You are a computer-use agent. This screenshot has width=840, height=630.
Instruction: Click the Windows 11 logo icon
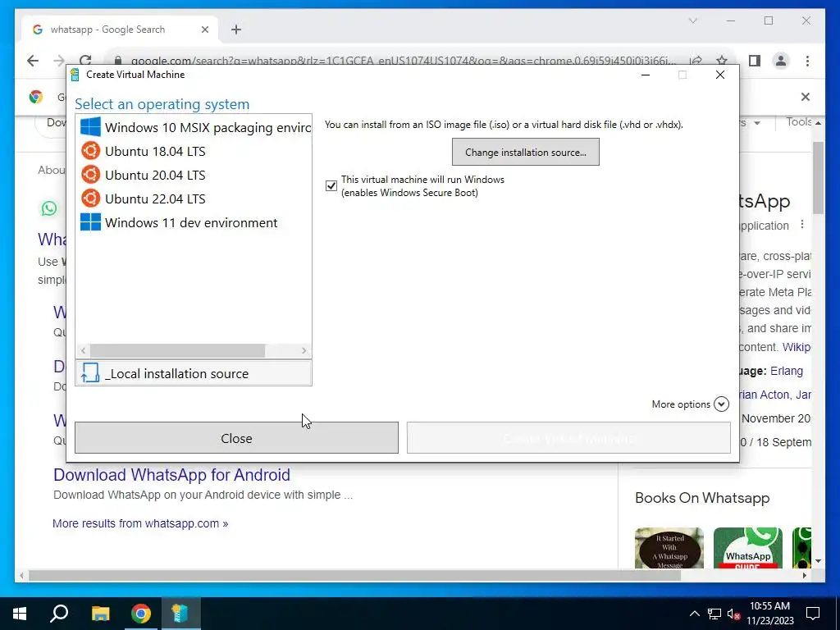(x=90, y=221)
